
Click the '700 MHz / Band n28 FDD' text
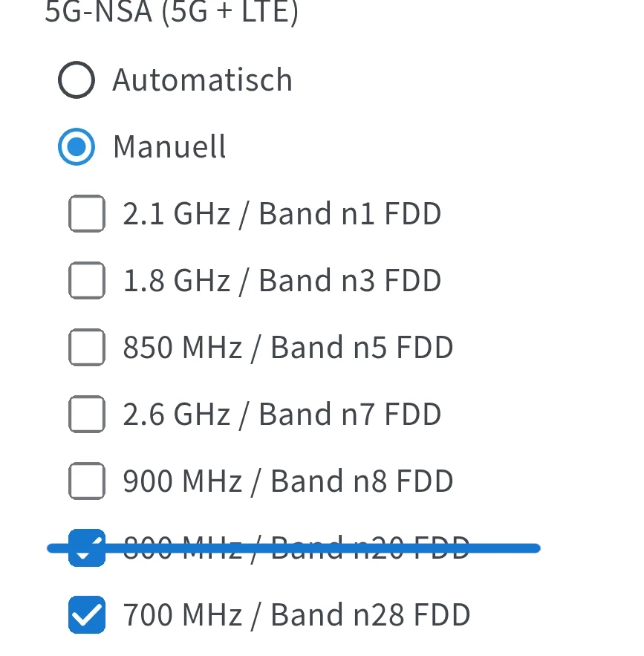coord(297,615)
